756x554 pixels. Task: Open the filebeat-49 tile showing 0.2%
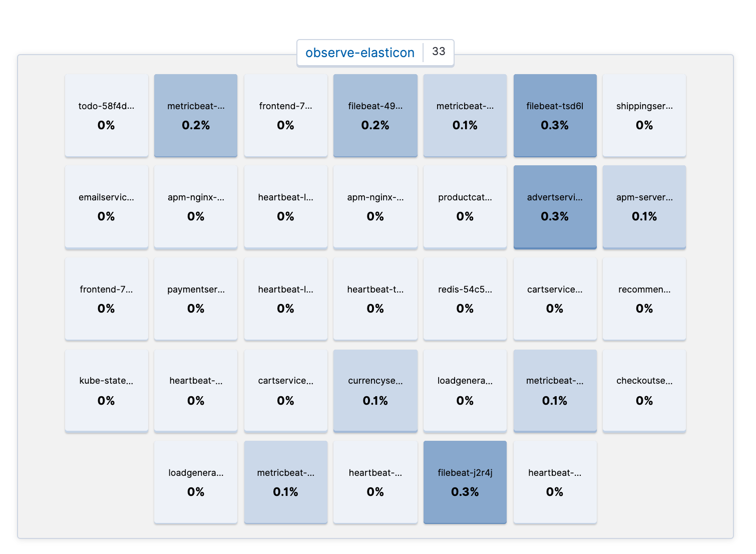click(x=375, y=115)
